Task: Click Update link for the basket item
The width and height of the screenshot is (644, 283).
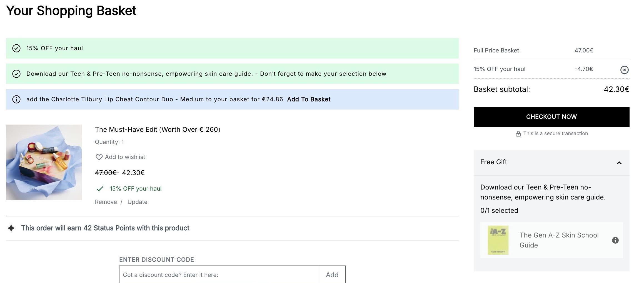Action: [x=137, y=202]
